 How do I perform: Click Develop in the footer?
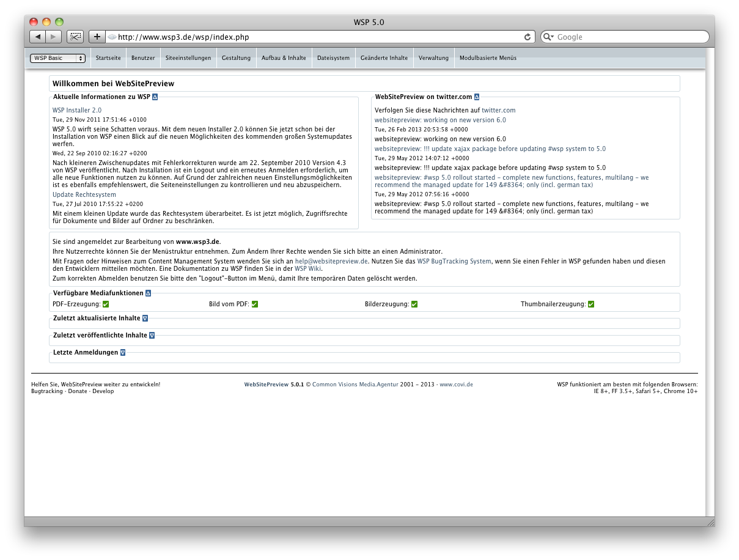click(x=103, y=391)
